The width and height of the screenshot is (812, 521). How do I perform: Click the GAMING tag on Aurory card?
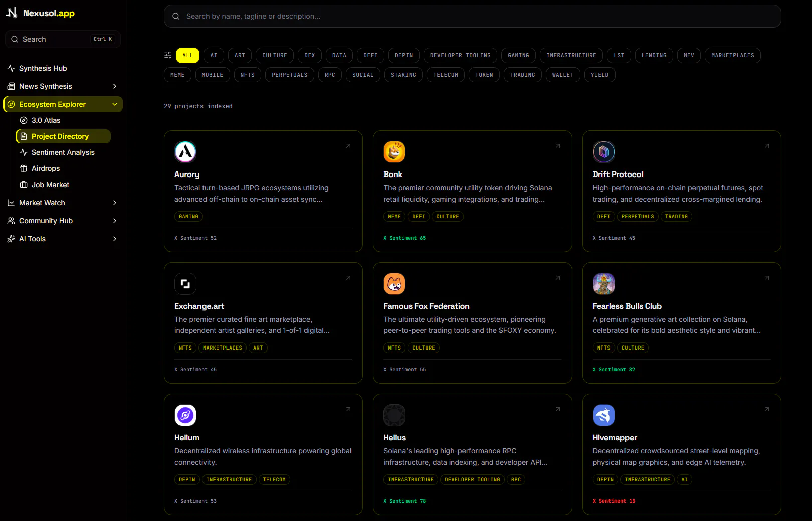click(x=188, y=217)
